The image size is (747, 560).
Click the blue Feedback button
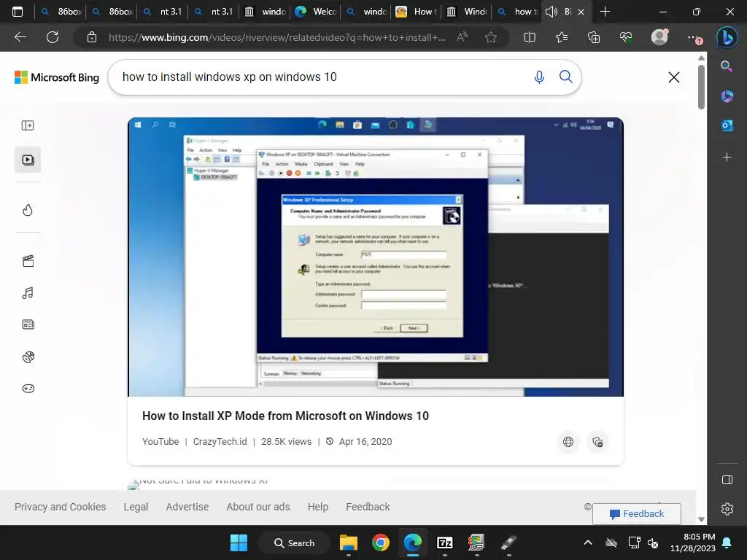pyautogui.click(x=636, y=514)
